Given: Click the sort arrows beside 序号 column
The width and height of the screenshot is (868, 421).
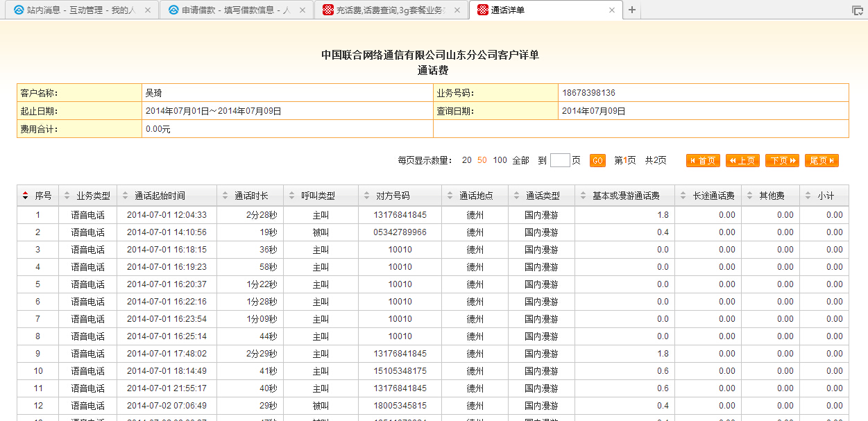Looking at the screenshot, I should 26,196.
